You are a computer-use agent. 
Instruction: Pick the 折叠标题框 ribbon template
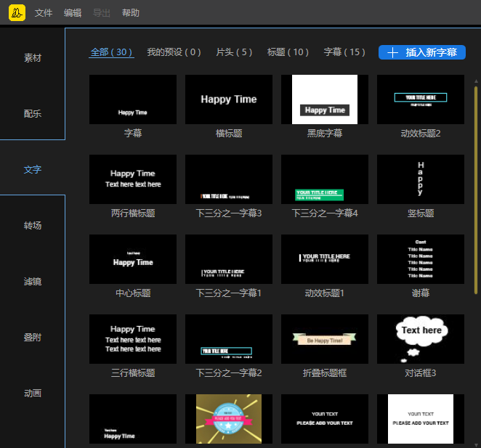tap(325, 339)
